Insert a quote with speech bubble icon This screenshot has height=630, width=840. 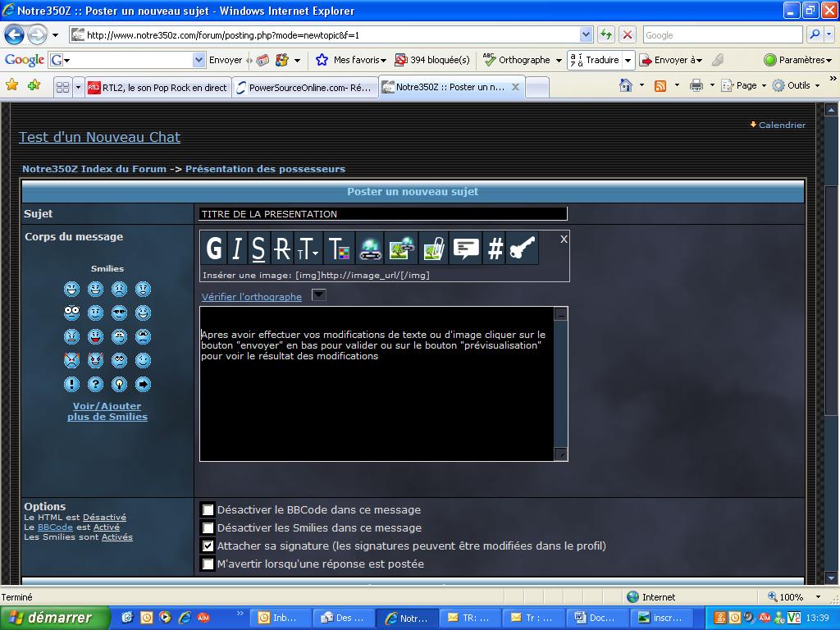click(x=466, y=248)
